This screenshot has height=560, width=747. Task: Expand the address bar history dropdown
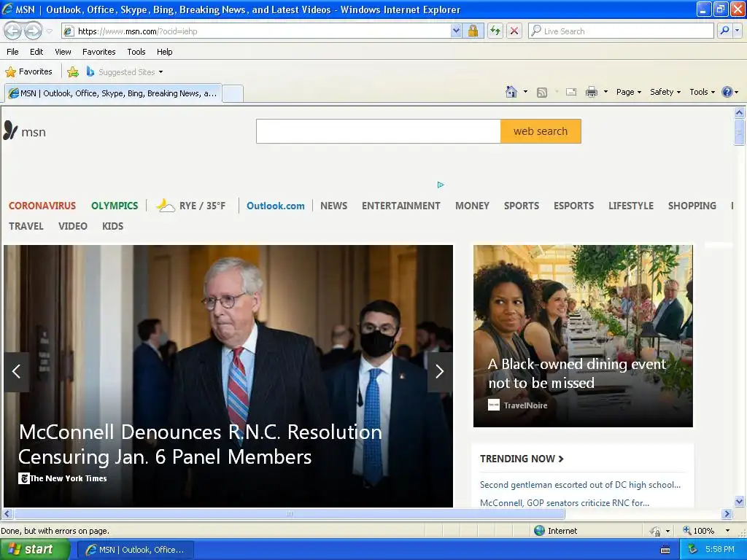click(x=456, y=31)
